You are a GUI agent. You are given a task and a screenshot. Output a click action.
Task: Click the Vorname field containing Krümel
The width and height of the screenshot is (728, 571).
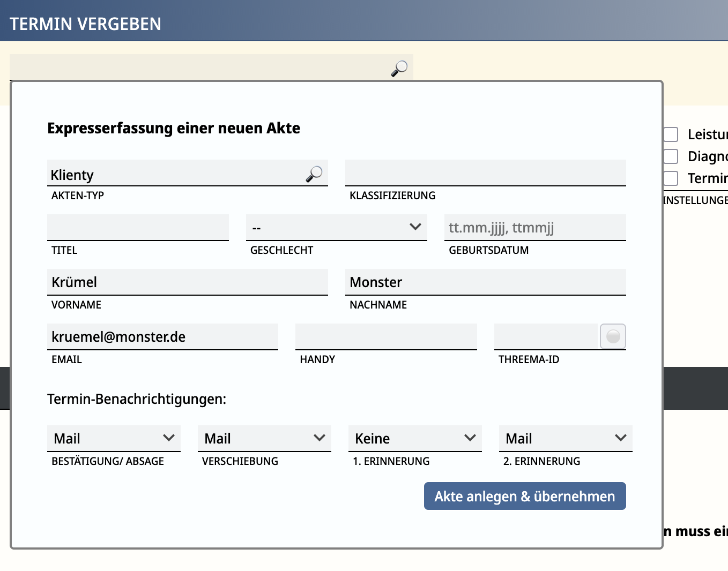coord(187,282)
